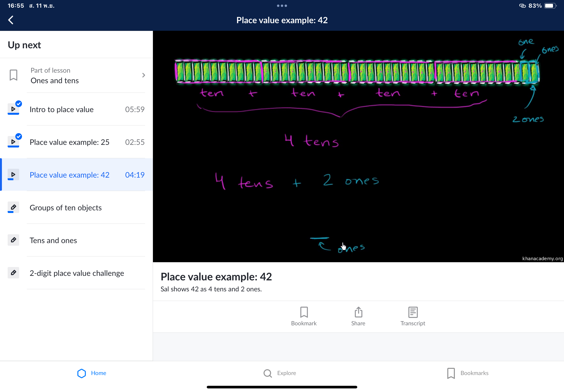
Task: Select Place value example: 42 in list
Action: 70,175
